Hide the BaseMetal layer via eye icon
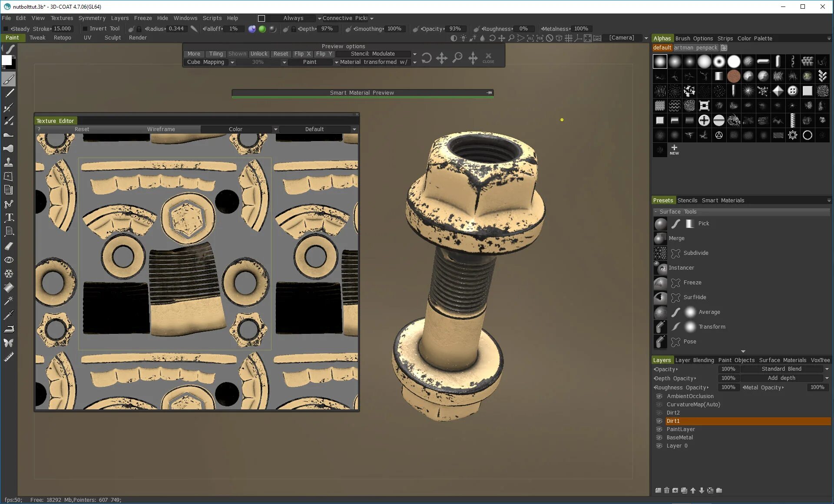Viewport: 834px width, 504px height. pyautogui.click(x=659, y=438)
